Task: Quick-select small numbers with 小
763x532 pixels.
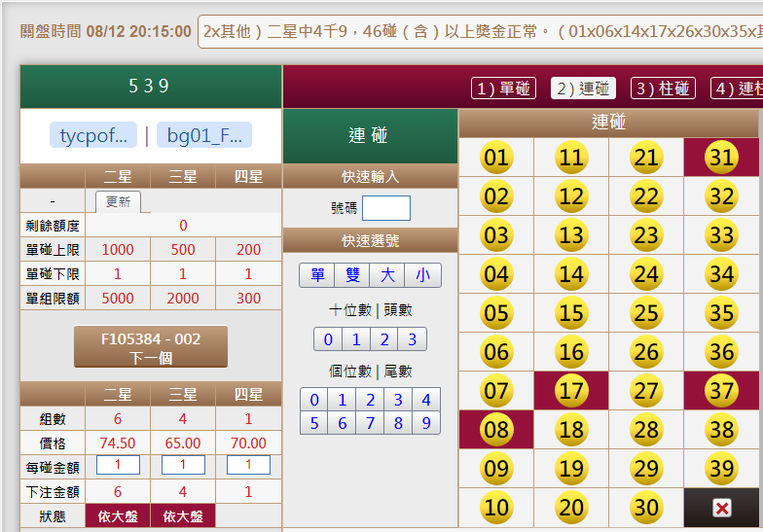Action: pos(422,275)
